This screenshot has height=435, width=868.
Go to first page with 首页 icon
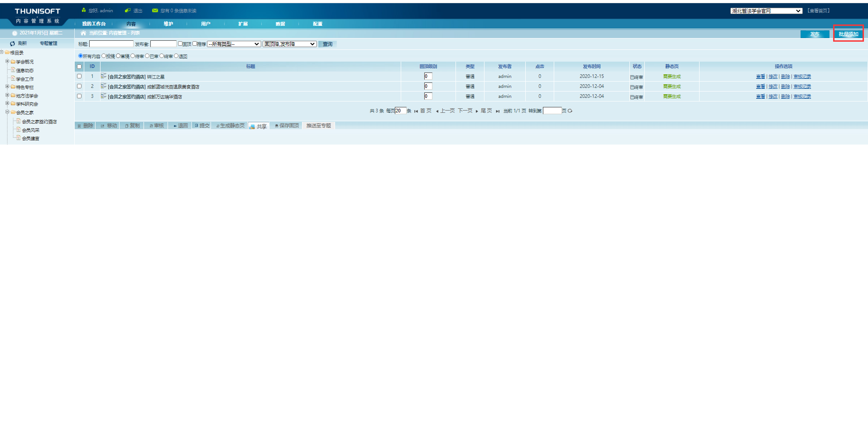(416, 111)
